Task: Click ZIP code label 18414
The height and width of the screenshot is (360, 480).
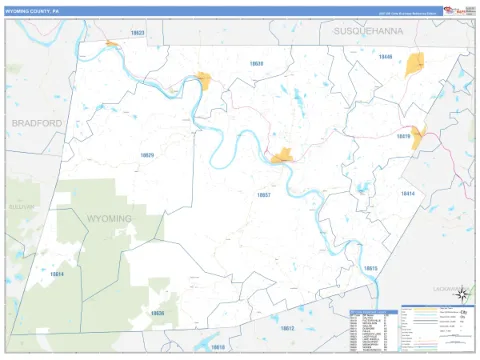Action: point(408,194)
